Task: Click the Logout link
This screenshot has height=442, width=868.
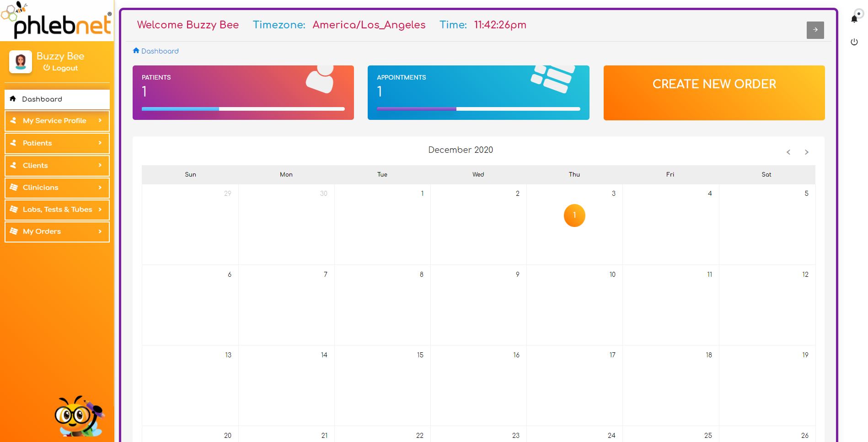Action: pos(61,68)
